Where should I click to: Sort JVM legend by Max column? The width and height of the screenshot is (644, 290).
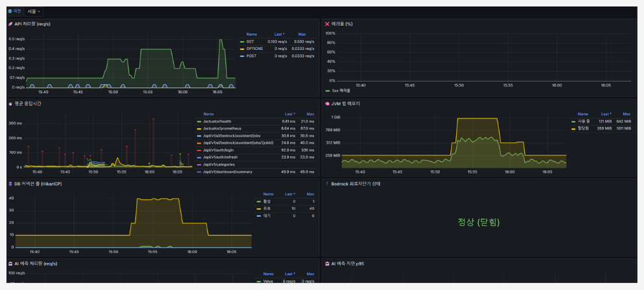click(627, 114)
